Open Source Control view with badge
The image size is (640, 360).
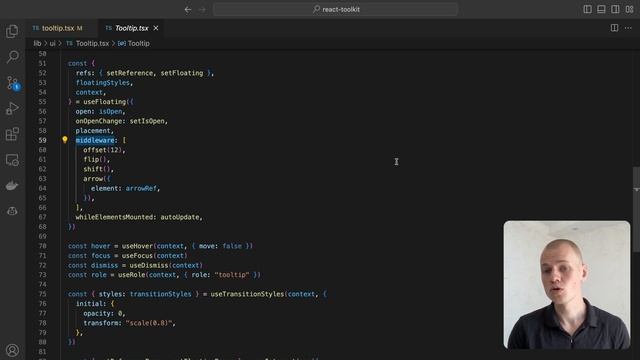12,83
